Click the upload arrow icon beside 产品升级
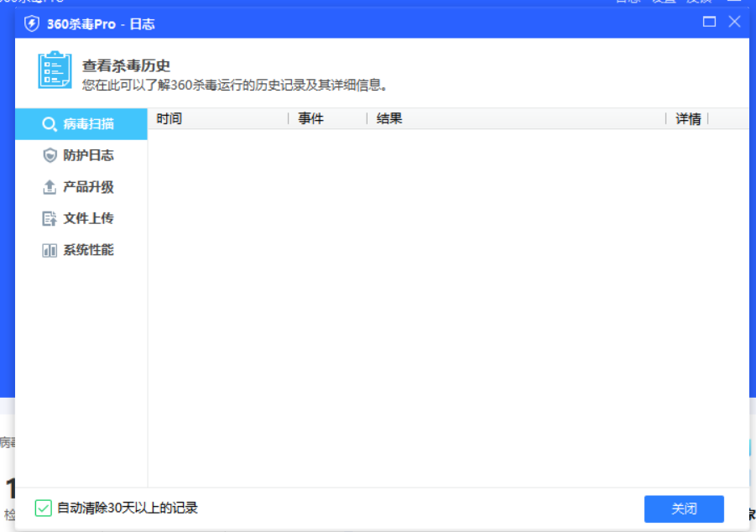This screenshot has height=532, width=756. (x=50, y=186)
